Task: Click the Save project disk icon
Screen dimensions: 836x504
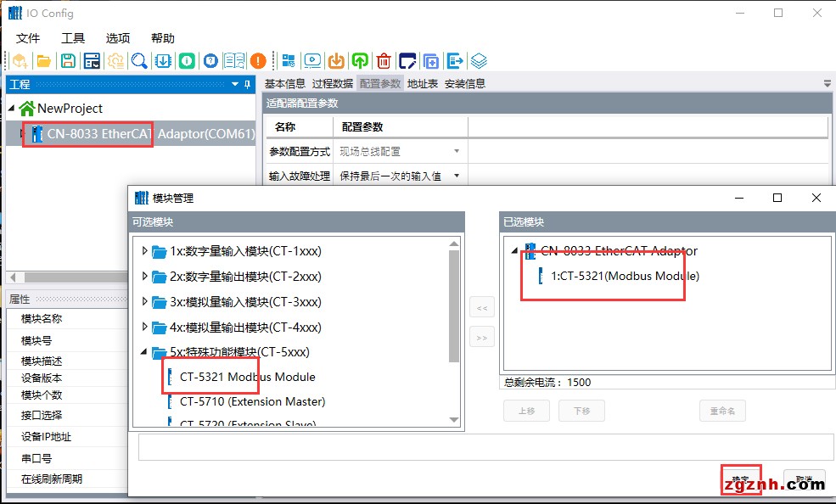Action: [67, 61]
